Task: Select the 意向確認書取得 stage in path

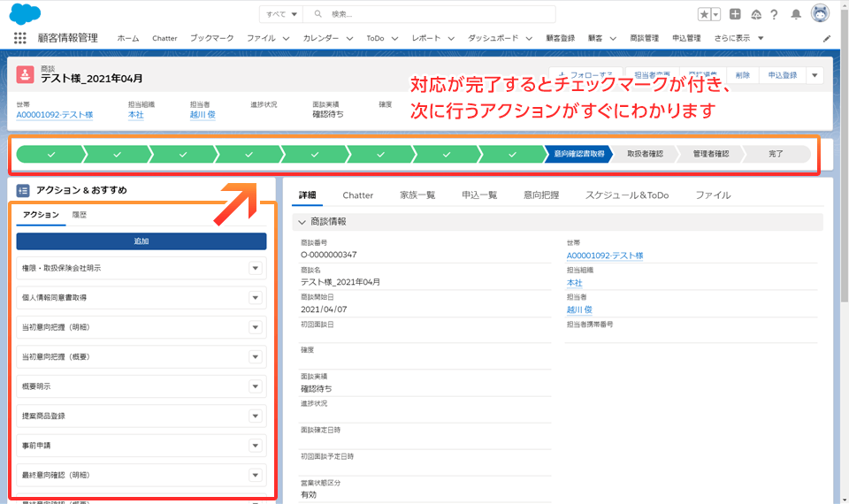Action: [x=578, y=154]
